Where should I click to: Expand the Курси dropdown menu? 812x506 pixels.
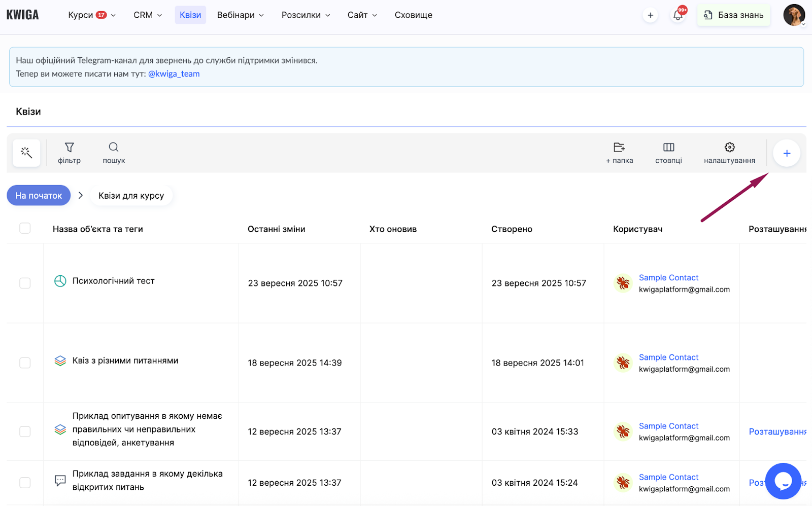[x=92, y=15]
